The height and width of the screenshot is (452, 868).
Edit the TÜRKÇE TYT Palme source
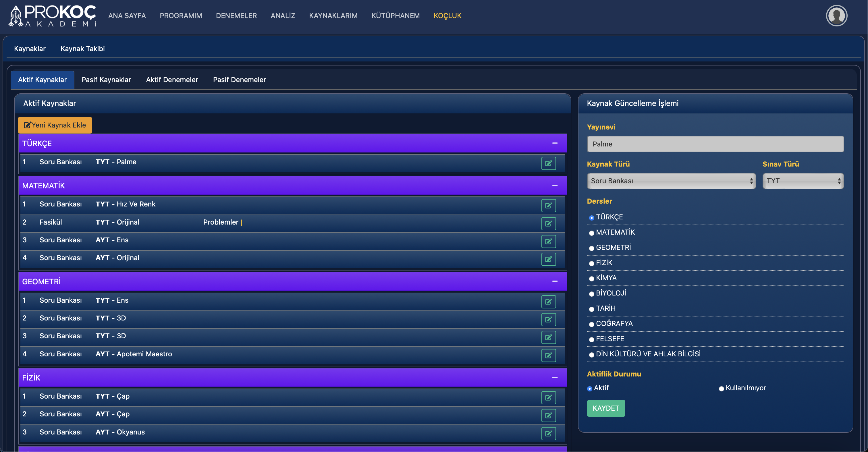coord(548,163)
